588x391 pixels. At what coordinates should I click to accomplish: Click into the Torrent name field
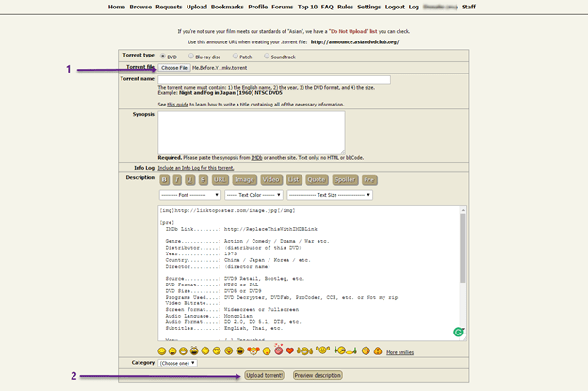(273, 79)
